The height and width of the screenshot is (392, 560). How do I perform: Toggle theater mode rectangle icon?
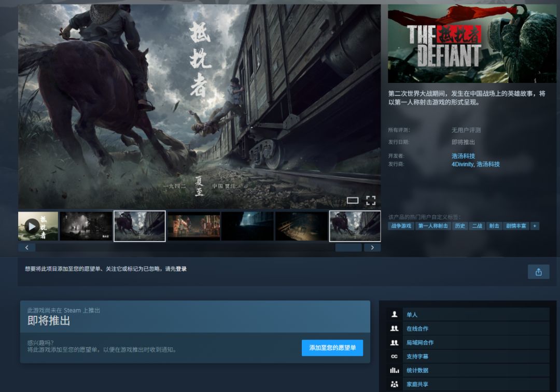tap(353, 200)
